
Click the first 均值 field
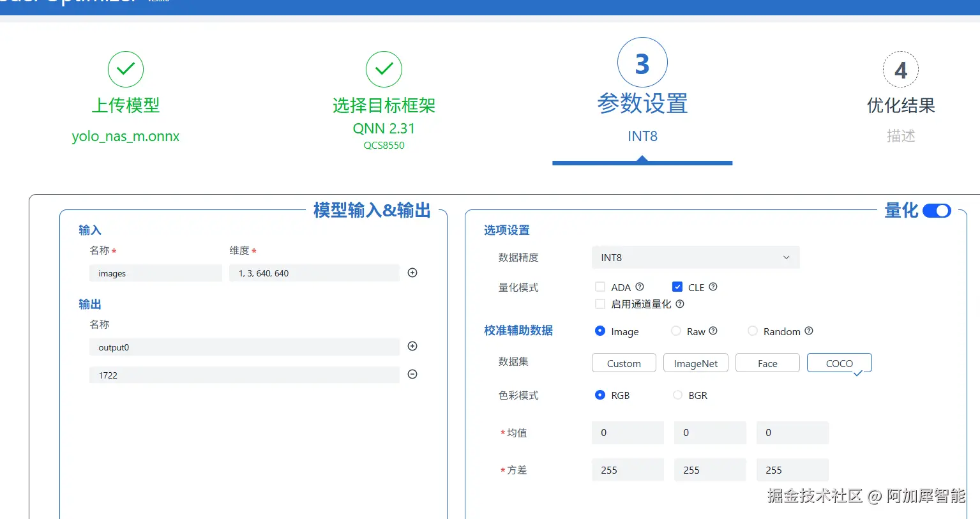(628, 433)
